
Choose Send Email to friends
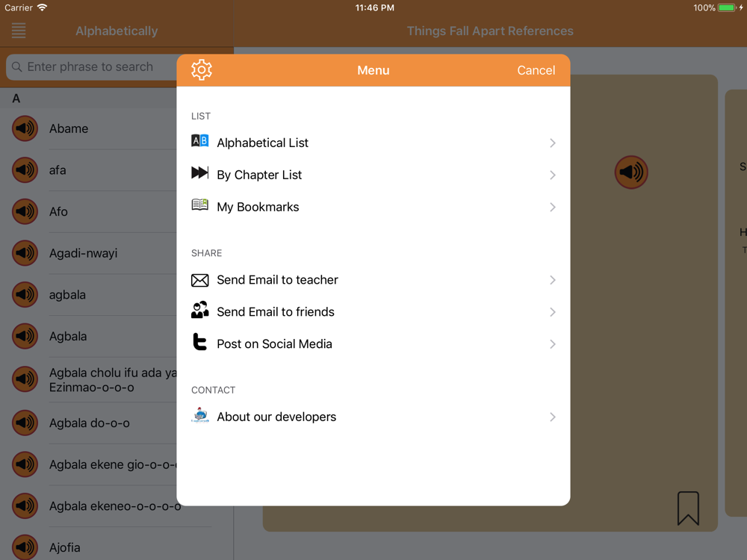373,312
